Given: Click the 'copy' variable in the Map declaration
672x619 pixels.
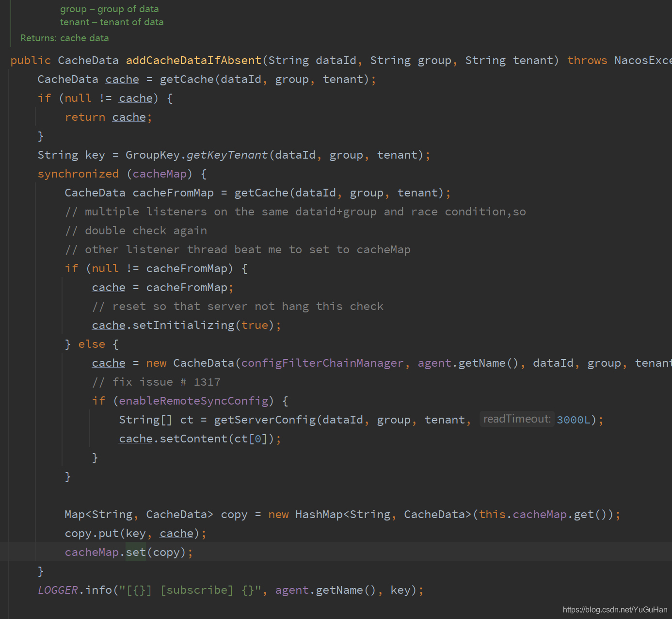Looking at the screenshot, I should click(234, 514).
